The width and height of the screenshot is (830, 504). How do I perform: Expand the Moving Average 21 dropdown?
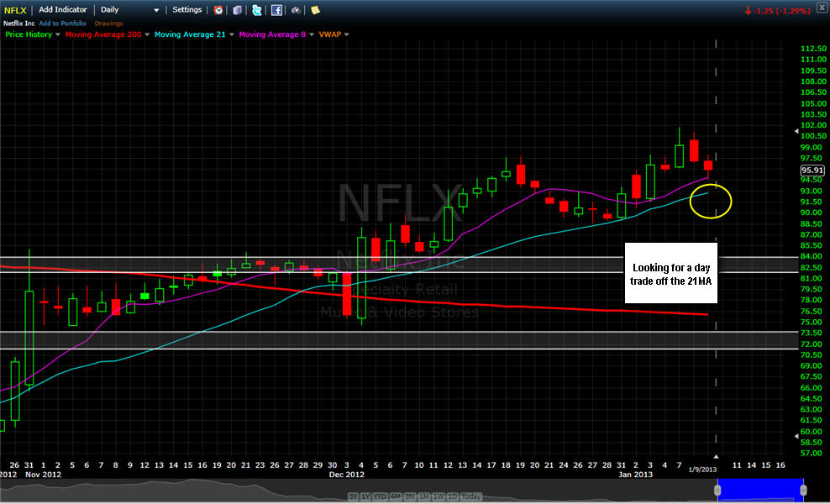(x=231, y=34)
